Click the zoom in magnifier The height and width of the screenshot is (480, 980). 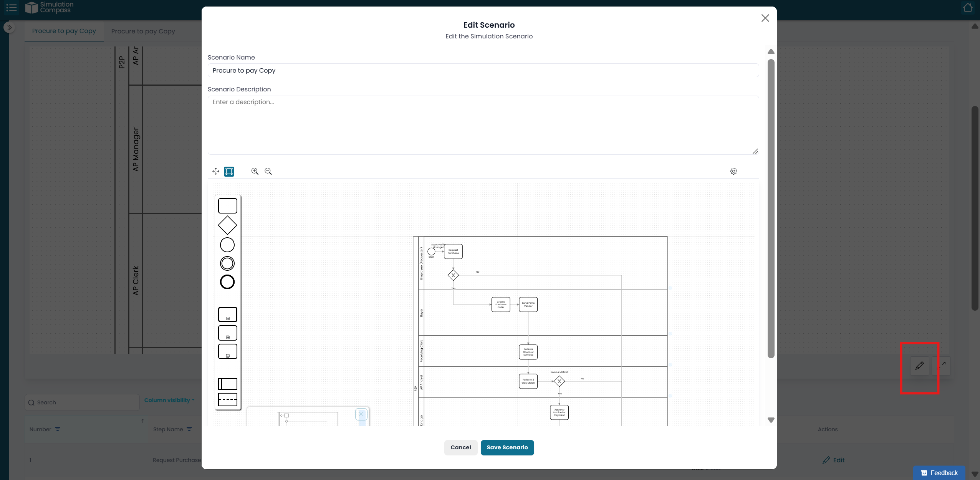(255, 171)
